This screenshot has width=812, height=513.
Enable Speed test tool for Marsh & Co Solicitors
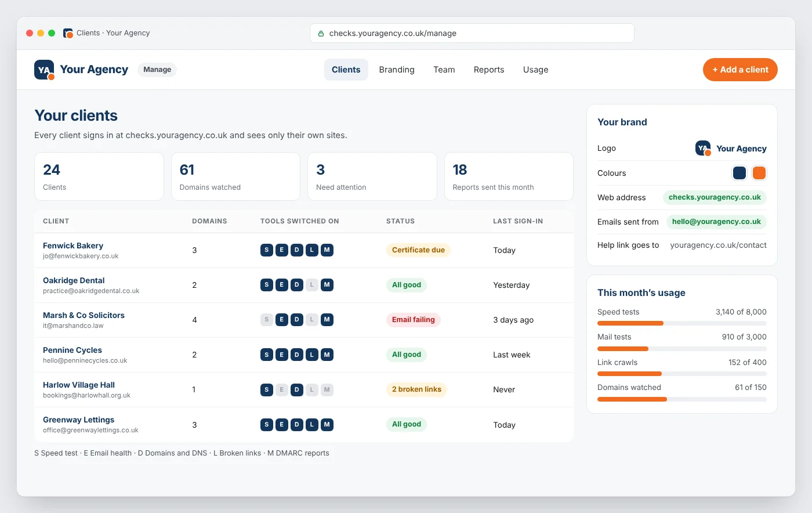click(267, 320)
